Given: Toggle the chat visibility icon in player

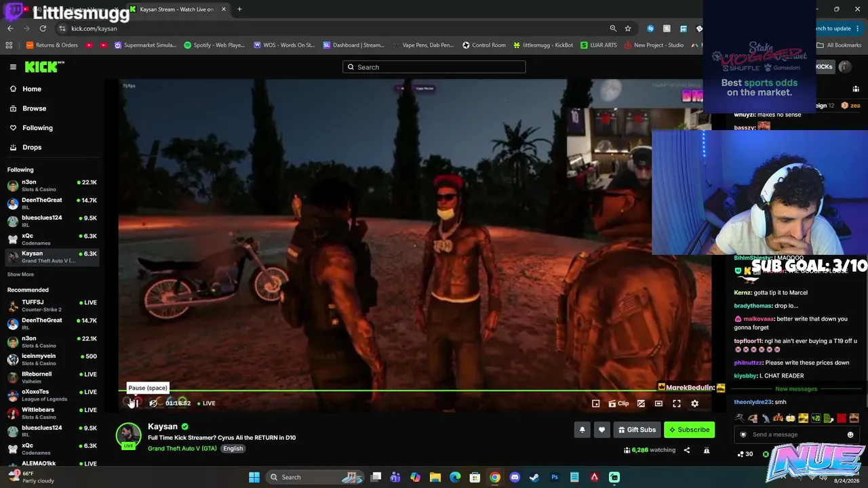Looking at the screenshot, I should (x=641, y=403).
